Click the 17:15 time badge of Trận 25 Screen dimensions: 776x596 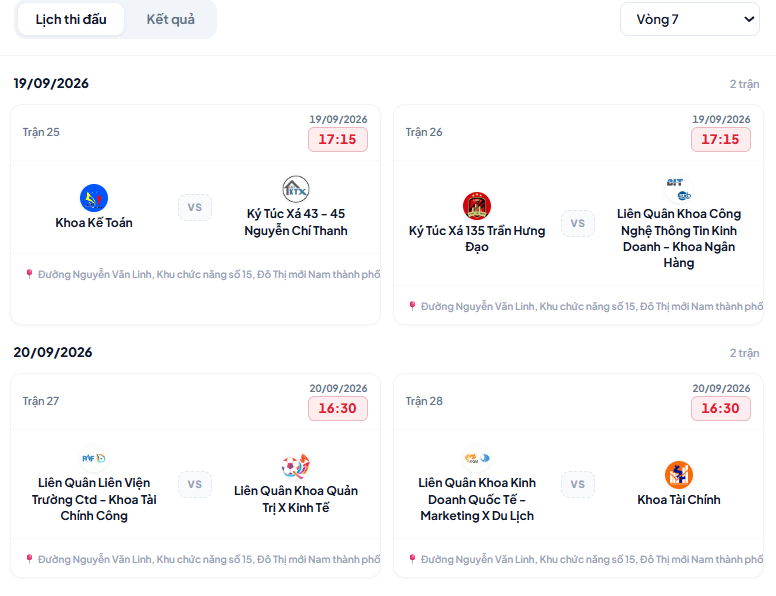click(x=338, y=140)
